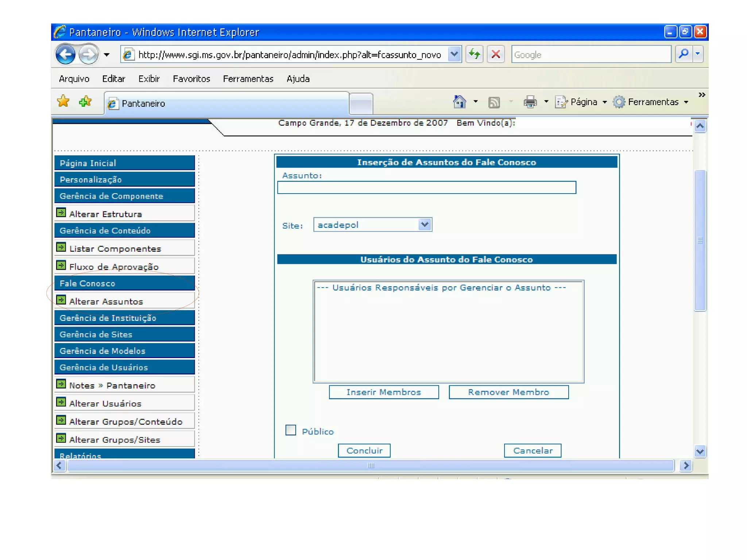Click the Print page printer icon
The width and height of the screenshot is (747, 560).
[530, 102]
